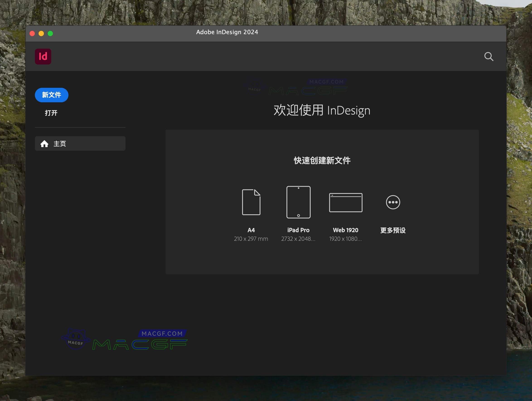Image resolution: width=532 pixels, height=401 pixels.
Task: Open 更多预设 via the ellipsis icon
Action: pos(392,202)
